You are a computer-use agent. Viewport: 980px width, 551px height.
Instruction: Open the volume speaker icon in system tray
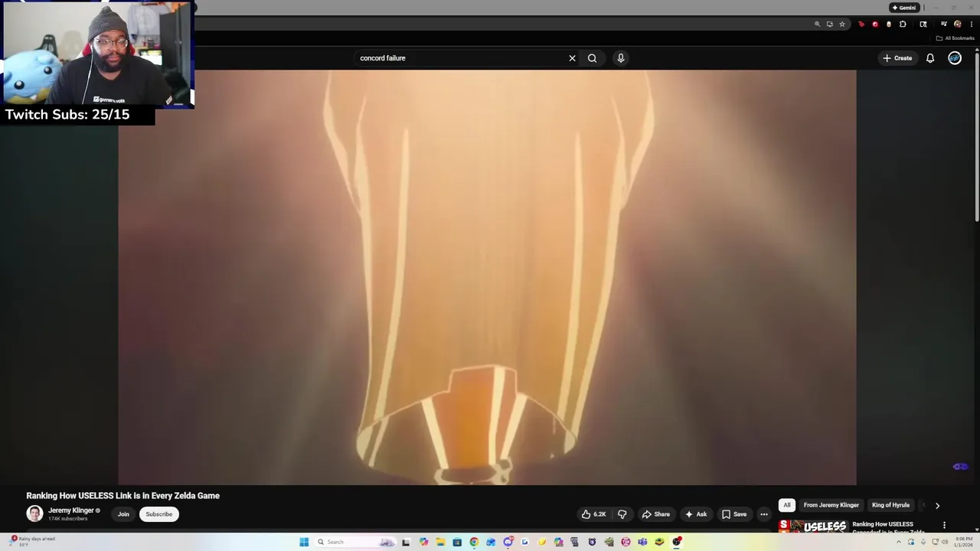(x=945, y=542)
